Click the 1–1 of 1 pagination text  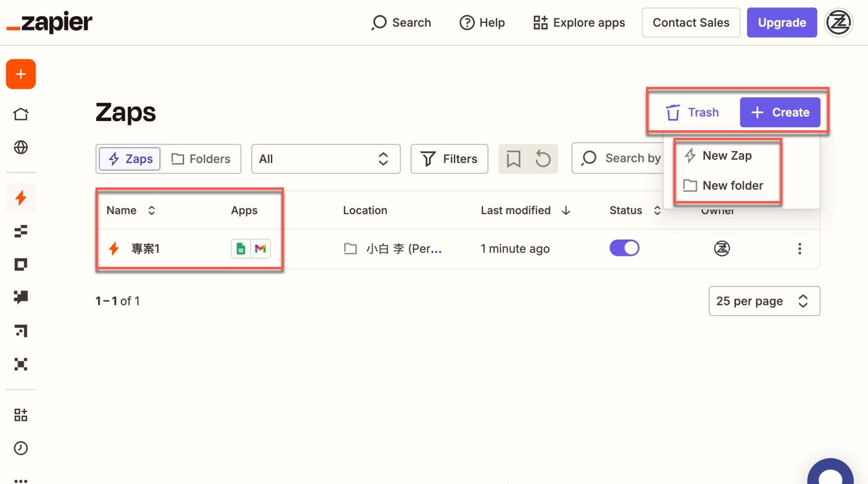click(x=118, y=301)
